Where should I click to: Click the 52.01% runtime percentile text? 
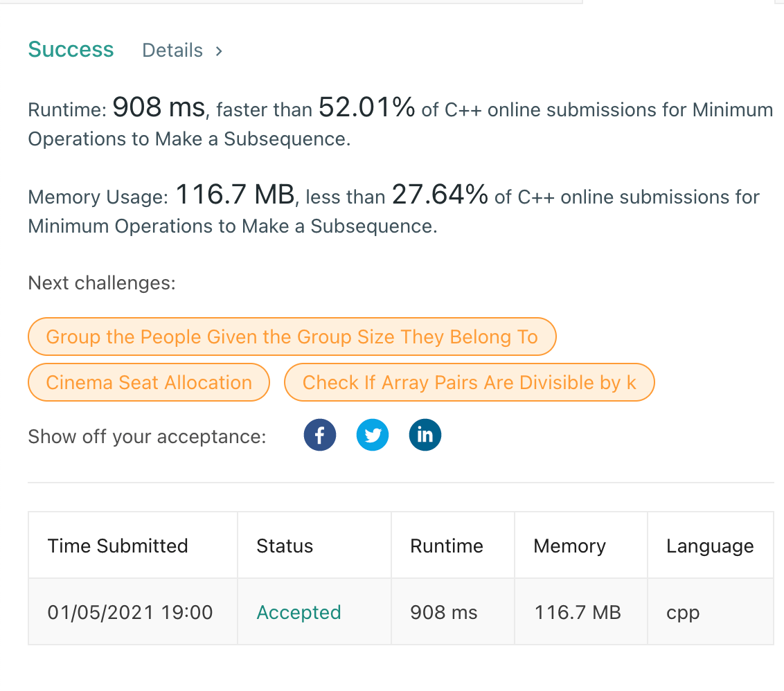click(366, 108)
